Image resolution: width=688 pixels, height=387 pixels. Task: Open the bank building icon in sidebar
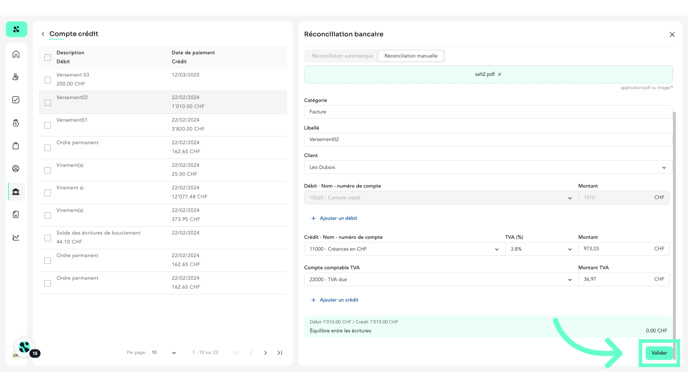coord(16,192)
